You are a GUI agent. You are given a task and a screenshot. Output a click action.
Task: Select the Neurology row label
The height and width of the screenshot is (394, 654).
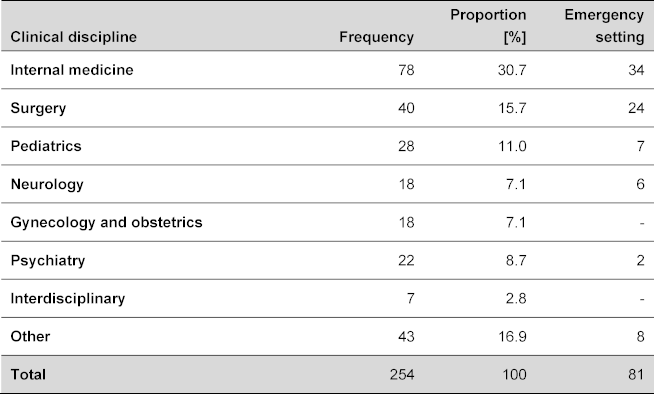point(47,184)
